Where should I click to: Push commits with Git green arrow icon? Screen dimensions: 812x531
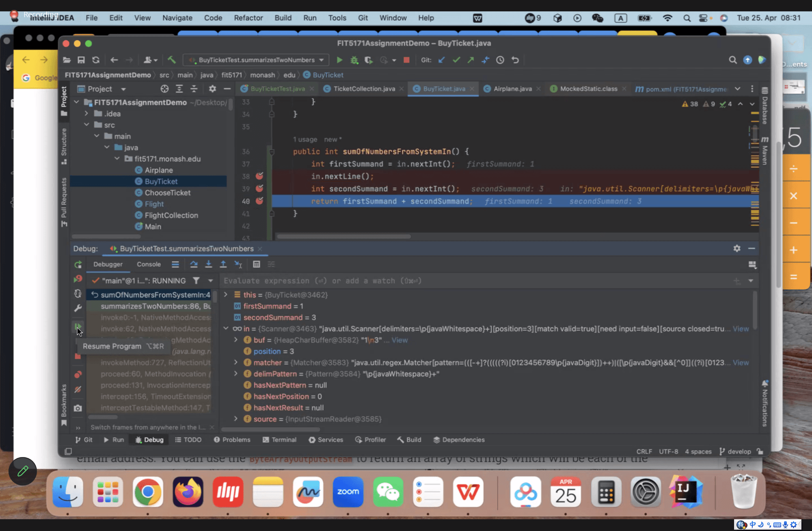coord(471,60)
